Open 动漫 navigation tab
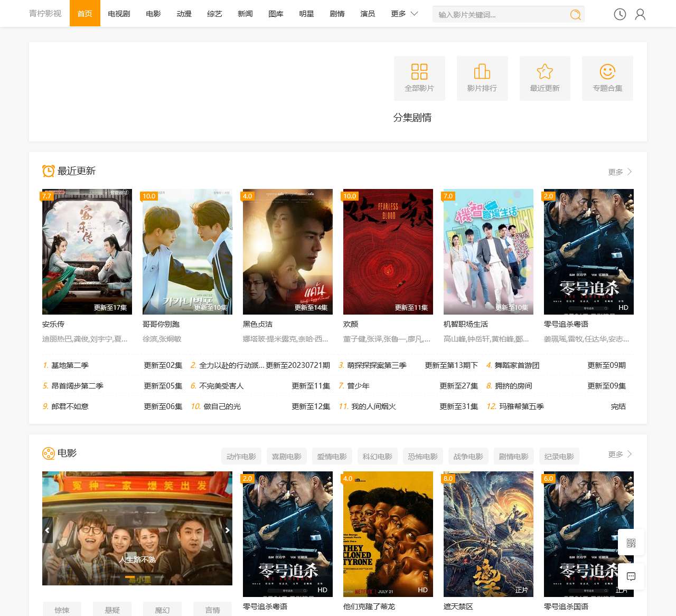The height and width of the screenshot is (616, 676). (x=184, y=14)
